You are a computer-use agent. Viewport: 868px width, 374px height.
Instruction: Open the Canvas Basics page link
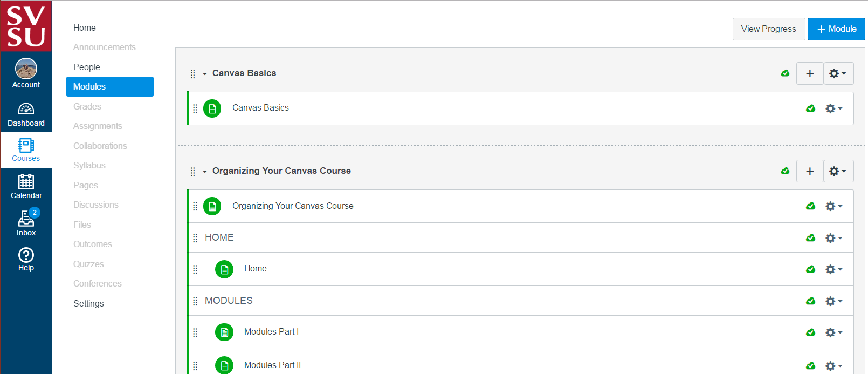[260, 108]
